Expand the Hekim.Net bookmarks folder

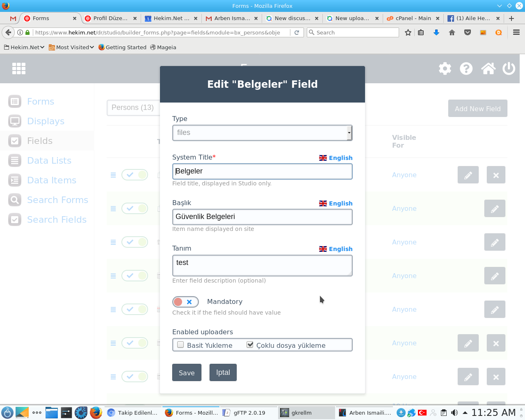point(24,47)
